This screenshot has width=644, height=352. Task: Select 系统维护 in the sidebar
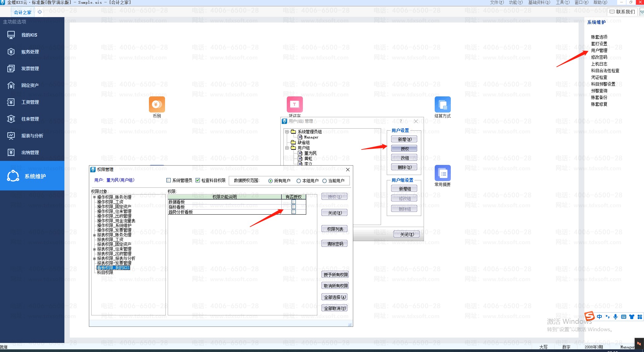32,176
